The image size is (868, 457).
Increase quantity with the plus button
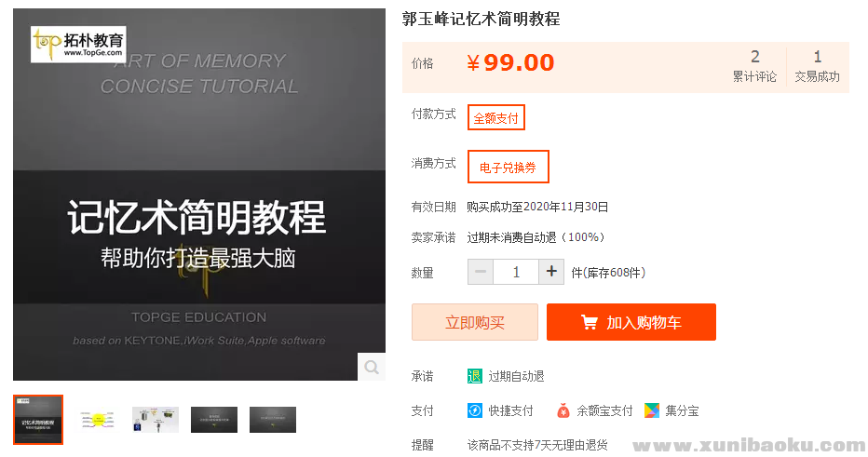point(551,272)
